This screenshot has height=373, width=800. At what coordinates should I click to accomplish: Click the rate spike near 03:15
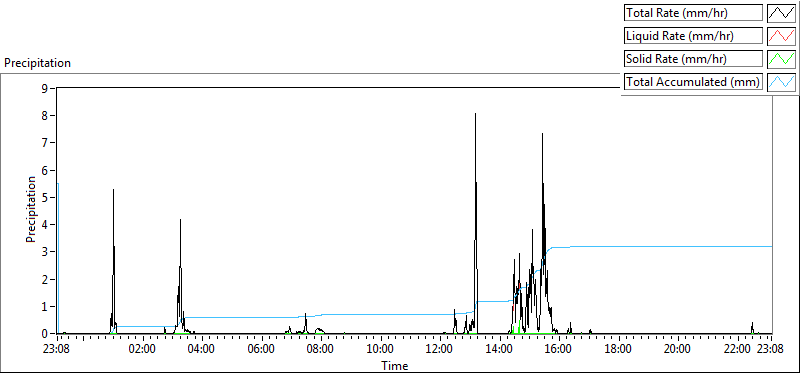click(x=180, y=220)
